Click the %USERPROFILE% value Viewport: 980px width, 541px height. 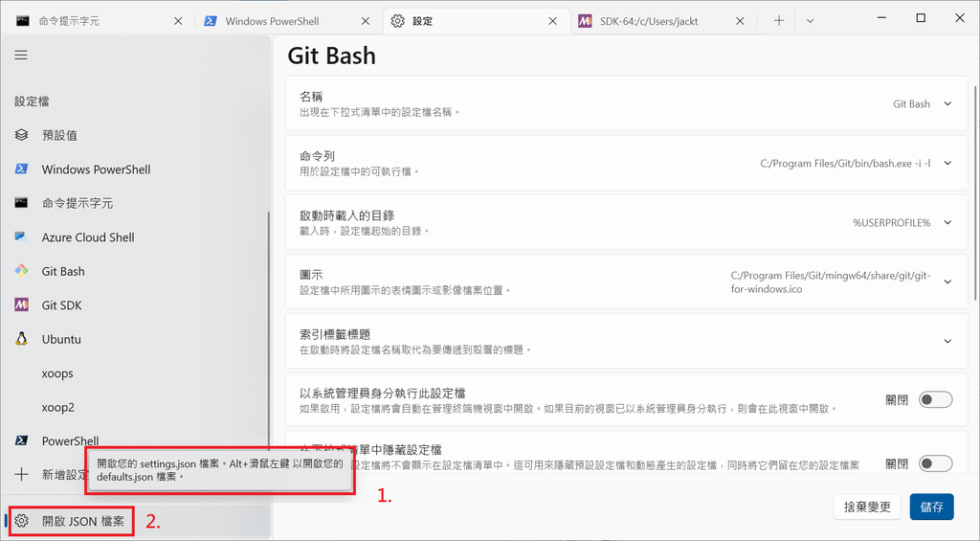pyautogui.click(x=891, y=223)
